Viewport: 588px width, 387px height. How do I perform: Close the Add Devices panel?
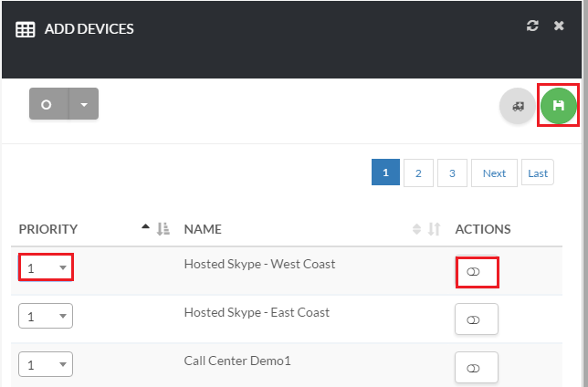coord(559,26)
